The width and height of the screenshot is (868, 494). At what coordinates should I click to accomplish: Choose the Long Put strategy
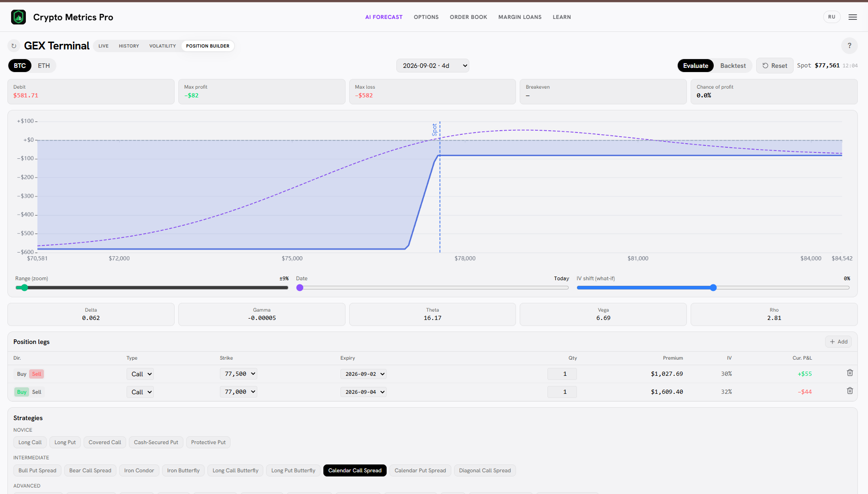point(65,442)
